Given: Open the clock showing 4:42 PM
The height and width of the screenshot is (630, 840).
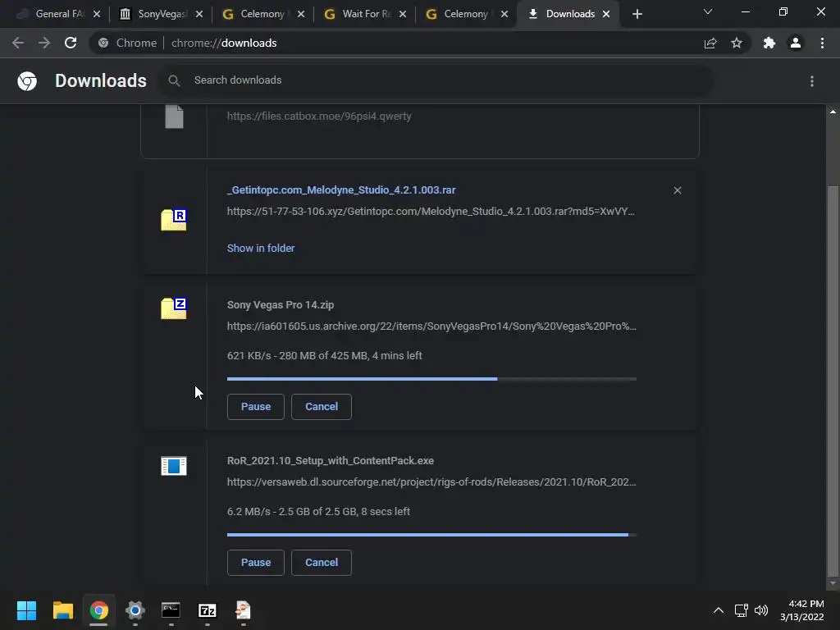Looking at the screenshot, I should click(x=802, y=610).
